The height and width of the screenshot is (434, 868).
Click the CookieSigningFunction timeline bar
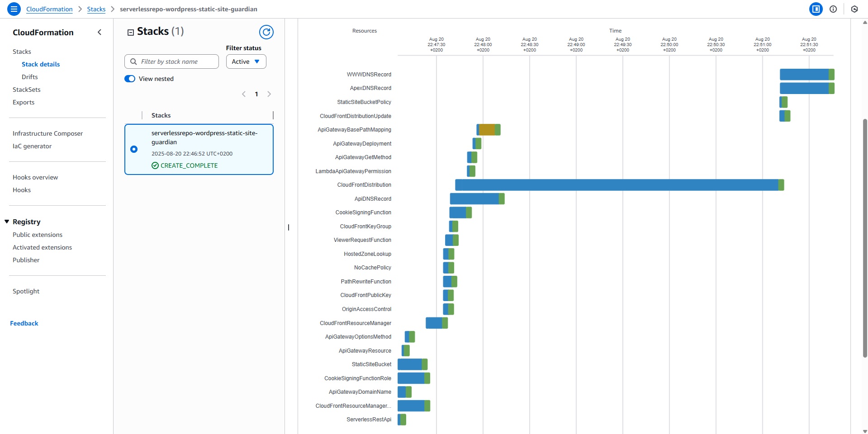460,212
